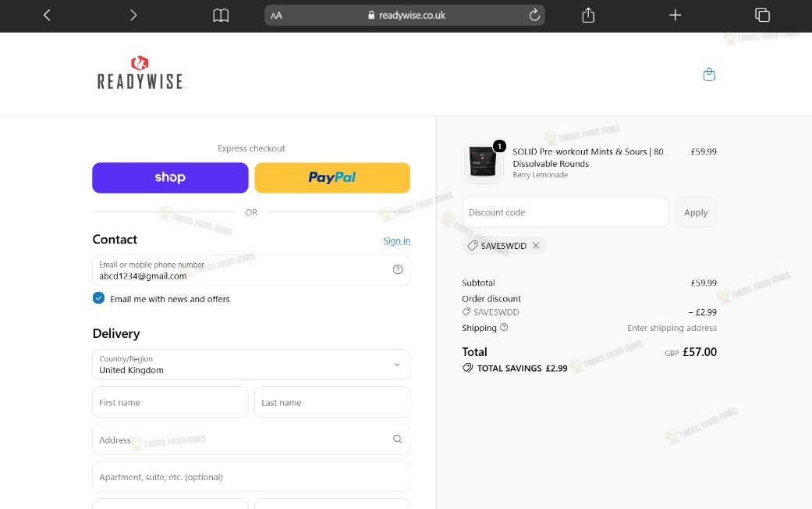Open the share sheet icon
Image resolution: width=812 pixels, height=509 pixels.
click(588, 15)
